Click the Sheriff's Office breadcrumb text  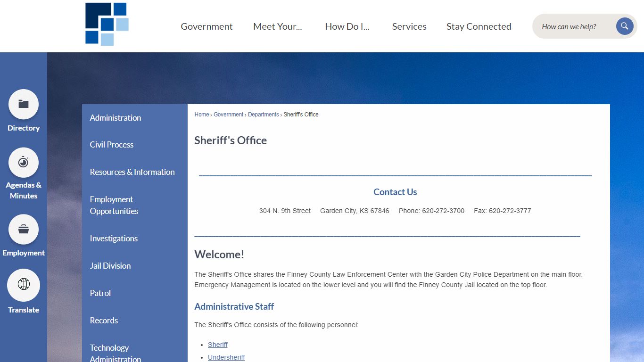(301, 115)
